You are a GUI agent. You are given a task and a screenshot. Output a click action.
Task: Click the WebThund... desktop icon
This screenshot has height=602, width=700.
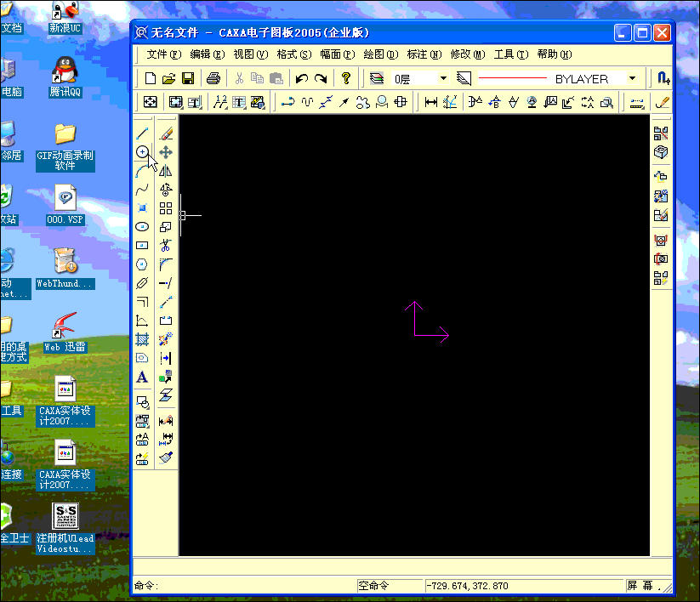65,268
